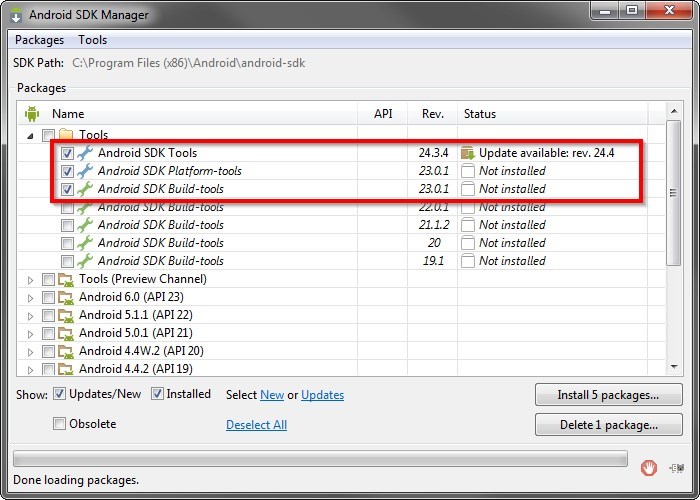The image size is (700, 500).
Task: Click the loading progress bar
Action: (x=320, y=458)
